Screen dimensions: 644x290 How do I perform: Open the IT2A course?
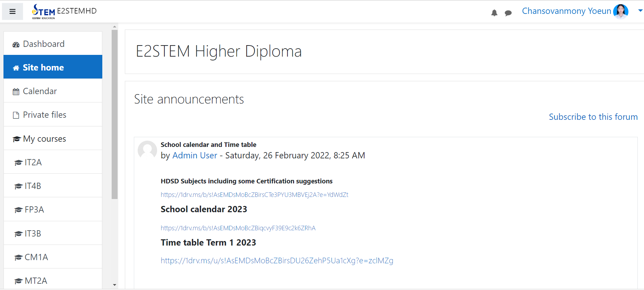[33, 162]
